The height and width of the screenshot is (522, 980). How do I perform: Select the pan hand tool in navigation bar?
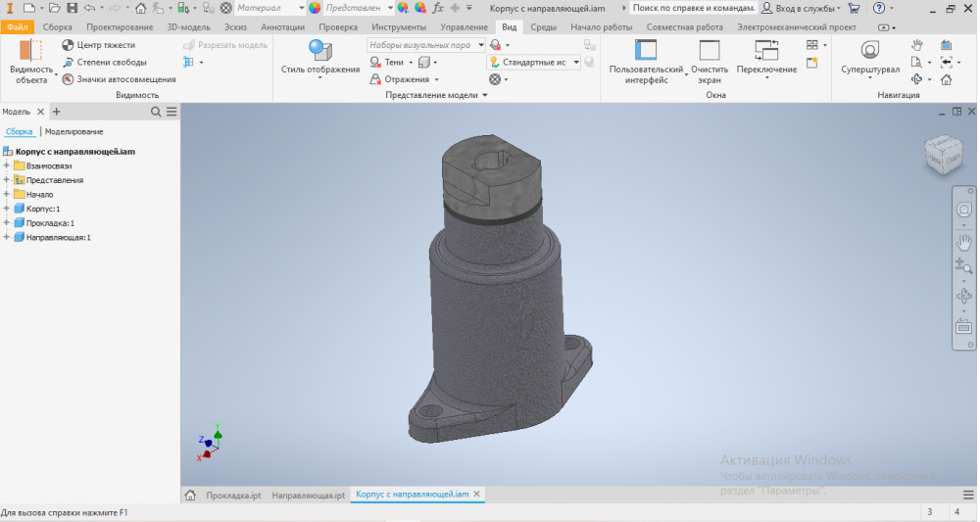coord(964,239)
